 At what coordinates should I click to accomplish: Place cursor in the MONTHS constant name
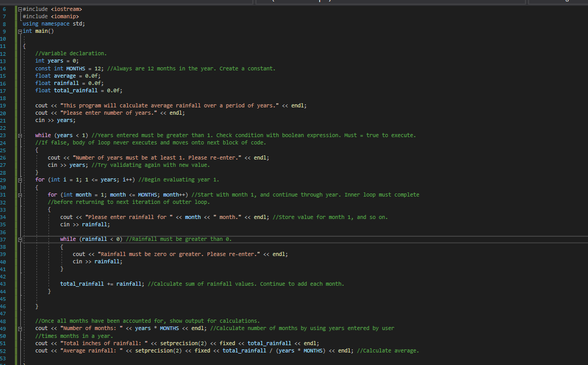click(75, 68)
